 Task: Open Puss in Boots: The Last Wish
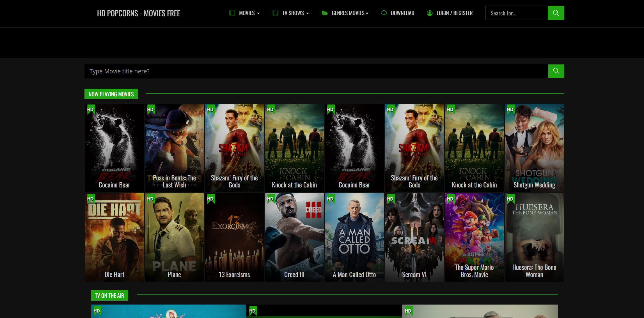point(174,148)
